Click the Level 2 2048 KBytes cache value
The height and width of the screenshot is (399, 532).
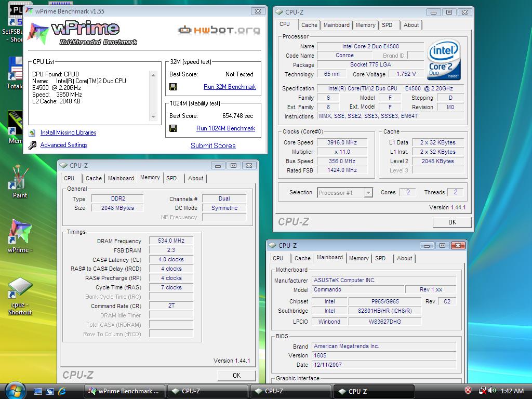437,161
